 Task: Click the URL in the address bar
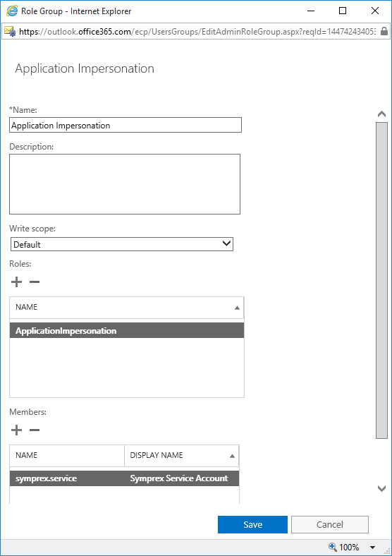click(x=197, y=32)
